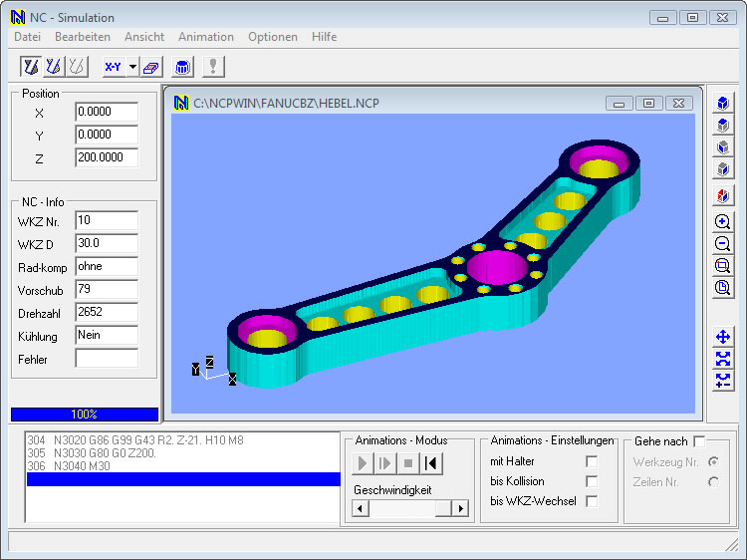Click the workpiece blank block icon
The height and width of the screenshot is (560, 747).
151,67
